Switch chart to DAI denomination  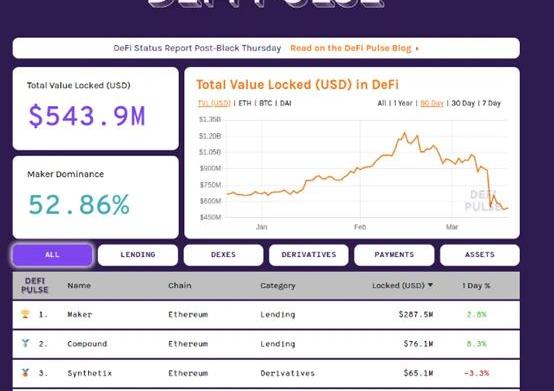point(285,103)
